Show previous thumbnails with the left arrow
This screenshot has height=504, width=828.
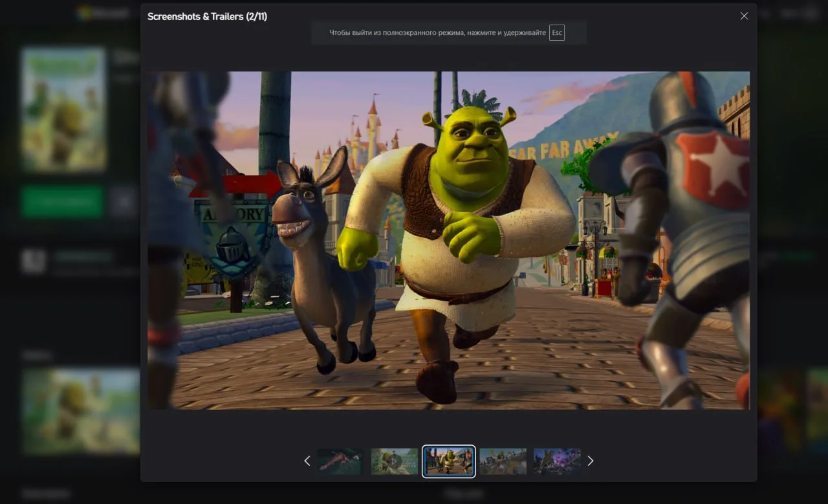307,461
